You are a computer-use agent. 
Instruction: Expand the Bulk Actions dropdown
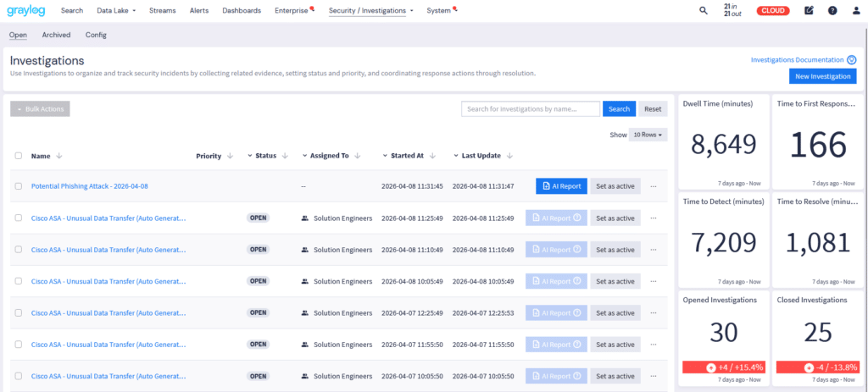point(39,109)
